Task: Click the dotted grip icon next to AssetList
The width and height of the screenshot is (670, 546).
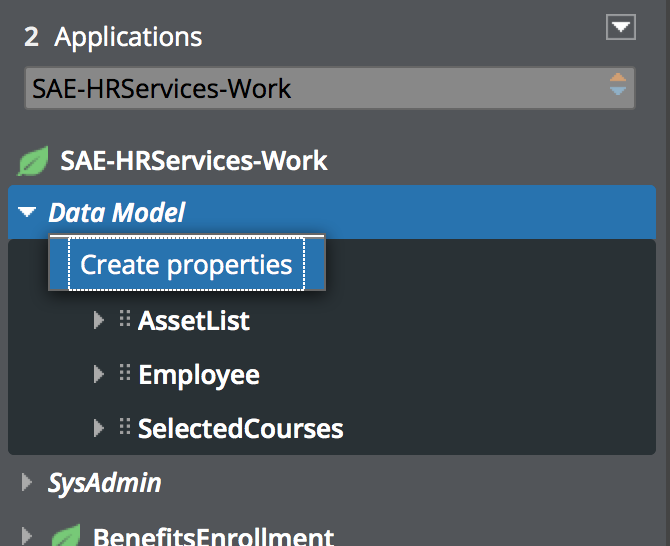Action: [x=125, y=319]
